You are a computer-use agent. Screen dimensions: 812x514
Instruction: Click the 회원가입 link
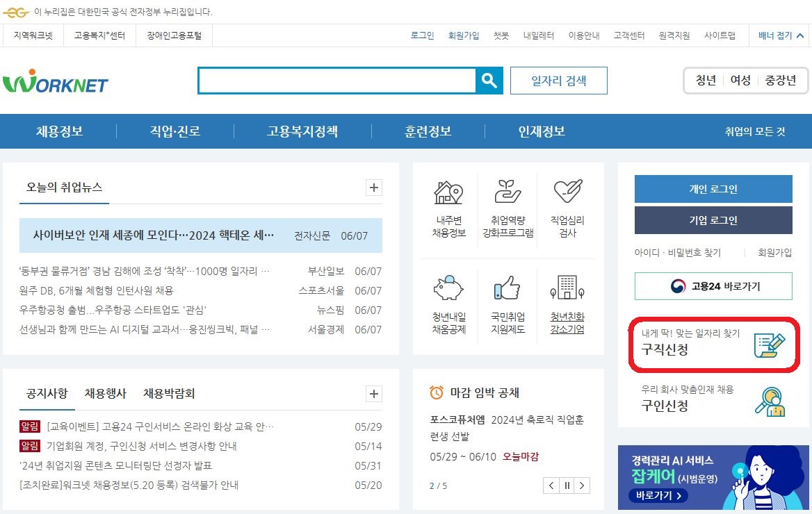pyautogui.click(x=464, y=35)
